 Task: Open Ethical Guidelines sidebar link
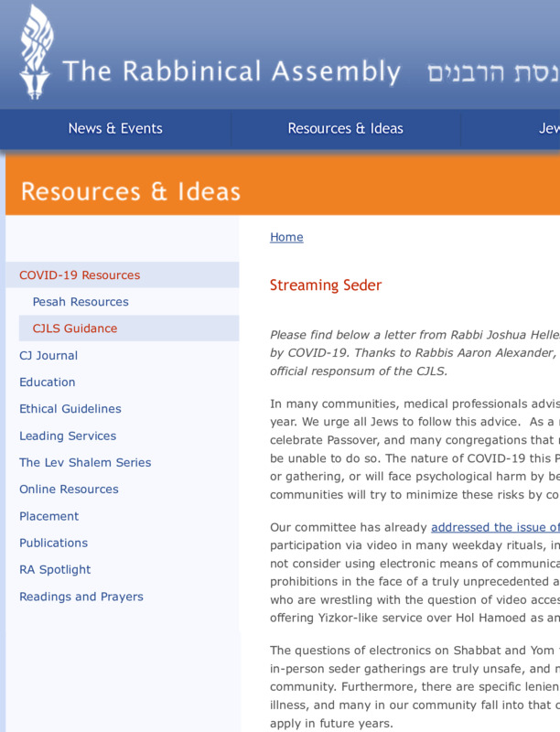70,408
